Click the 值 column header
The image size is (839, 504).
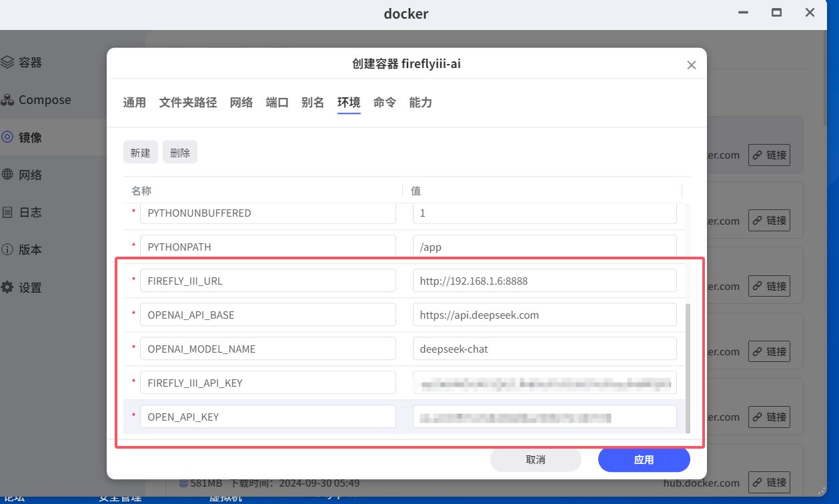(415, 191)
